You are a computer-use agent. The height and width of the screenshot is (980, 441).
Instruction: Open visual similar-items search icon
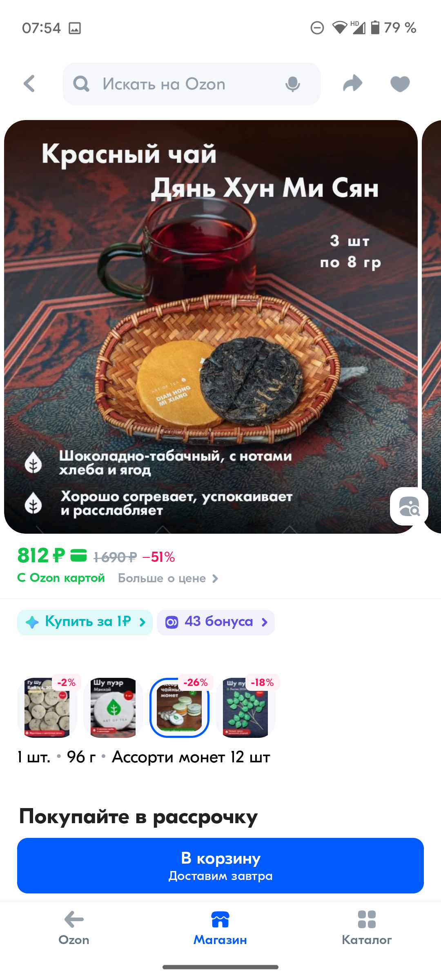pyautogui.click(x=409, y=506)
